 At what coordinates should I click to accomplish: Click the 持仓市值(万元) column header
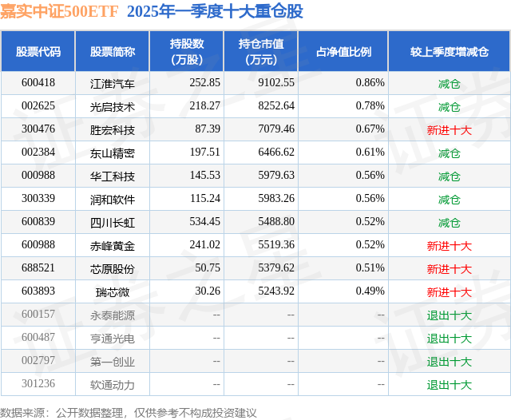click(x=261, y=51)
